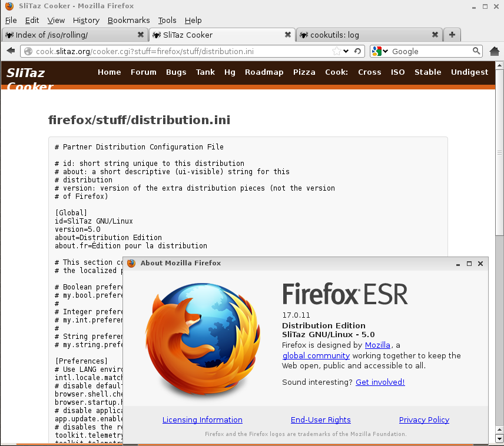Follow the Mozilla link in About dialog

click(377, 345)
